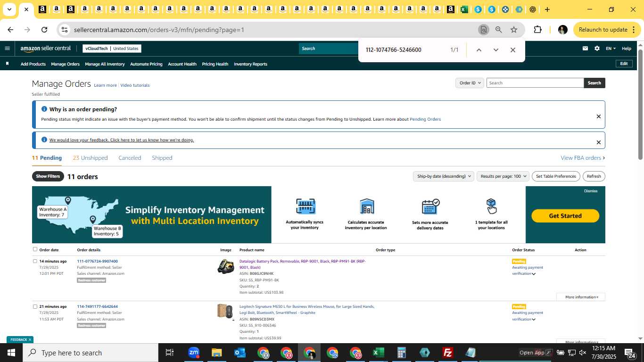Viewport: 644px width, 362px height.
Task: Open the Automate Pricing menu item
Action: pos(146,64)
